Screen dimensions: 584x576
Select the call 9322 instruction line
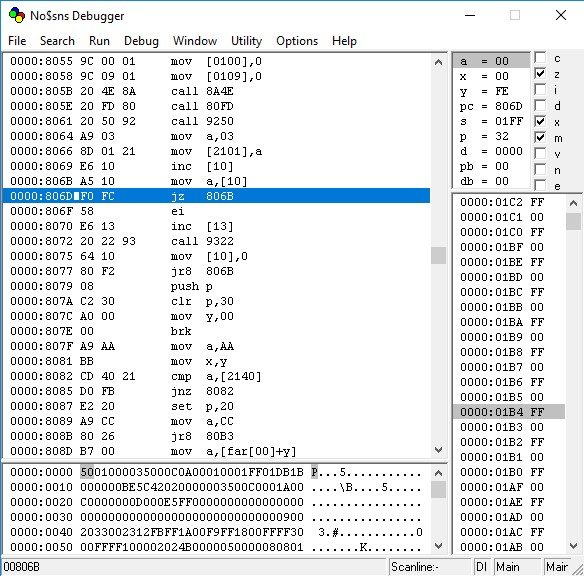point(216,241)
